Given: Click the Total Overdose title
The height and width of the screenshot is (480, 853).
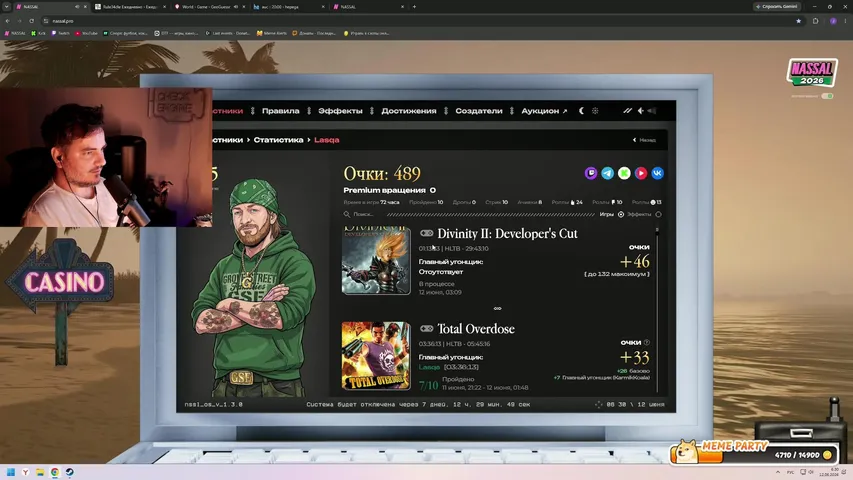Looking at the screenshot, I should tap(476, 329).
